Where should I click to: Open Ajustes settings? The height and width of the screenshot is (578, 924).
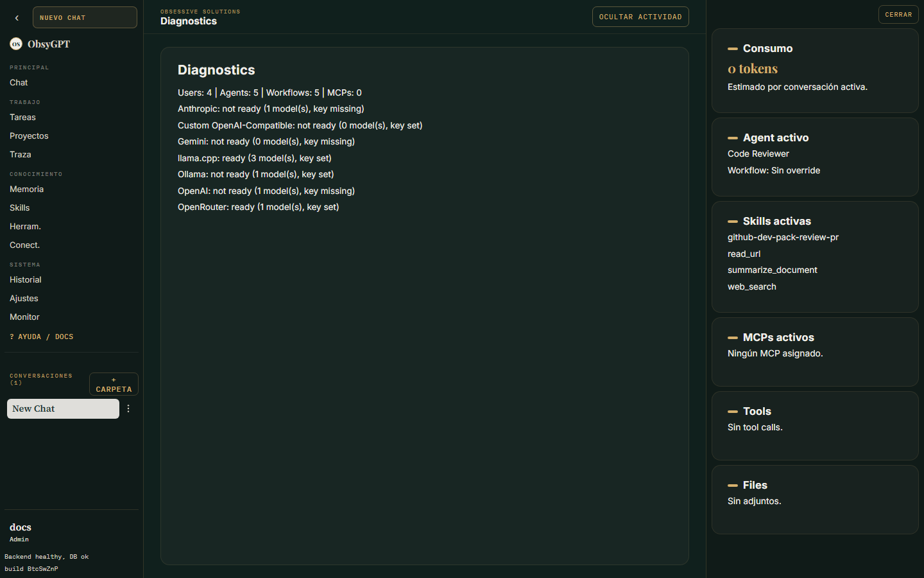24,298
